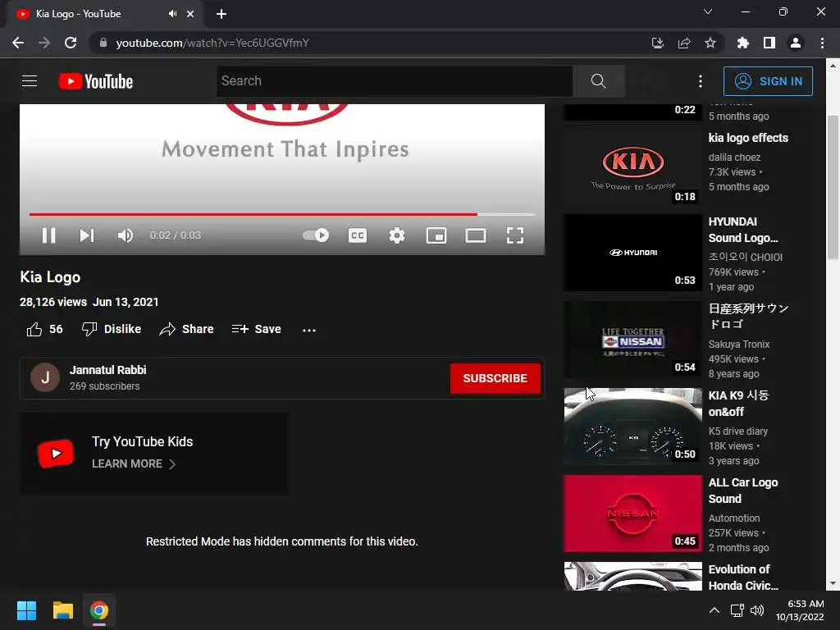Open File Explorer from taskbar
Image resolution: width=840 pixels, height=630 pixels.
coord(62,610)
